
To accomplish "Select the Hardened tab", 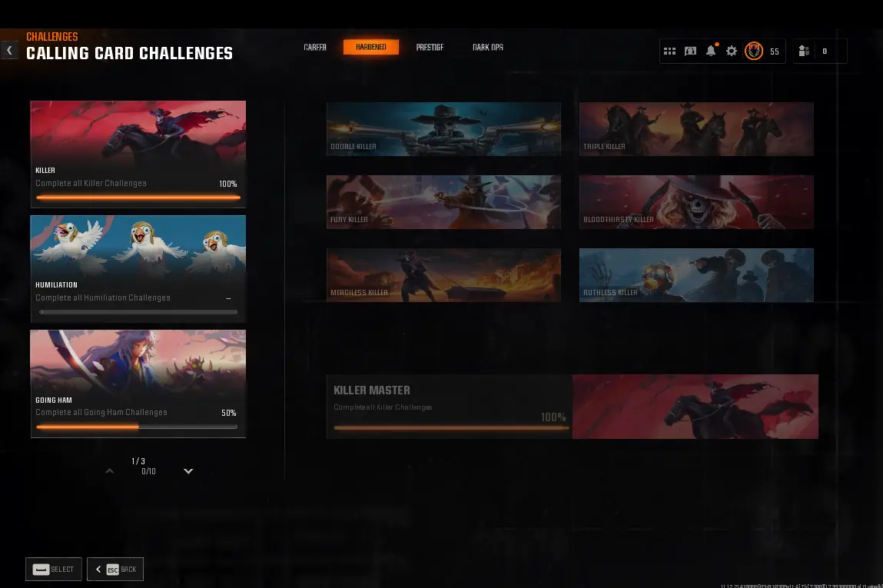I will pyautogui.click(x=371, y=48).
